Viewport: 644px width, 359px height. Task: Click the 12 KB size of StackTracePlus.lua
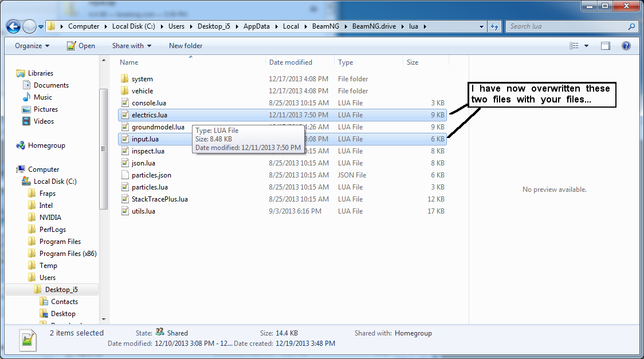click(x=436, y=199)
